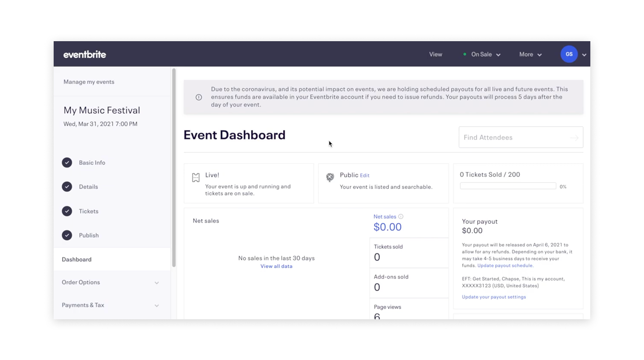This screenshot has width=644, height=360.
Task: Click Edit next to Public
Action: pyautogui.click(x=364, y=176)
